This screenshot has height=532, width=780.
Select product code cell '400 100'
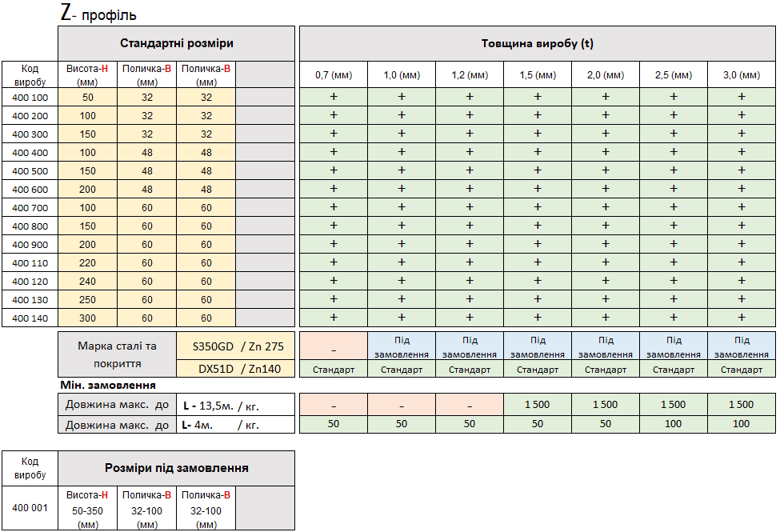tap(30, 98)
